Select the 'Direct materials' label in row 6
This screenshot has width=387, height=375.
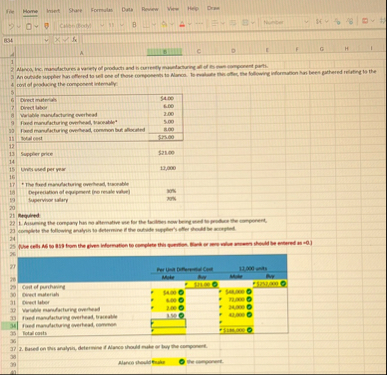pos(38,99)
